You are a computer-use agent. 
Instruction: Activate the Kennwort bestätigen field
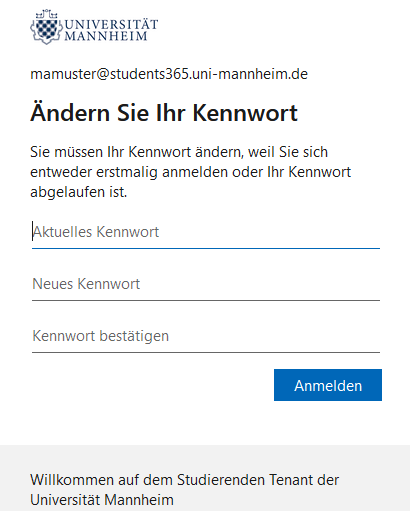[x=206, y=336]
